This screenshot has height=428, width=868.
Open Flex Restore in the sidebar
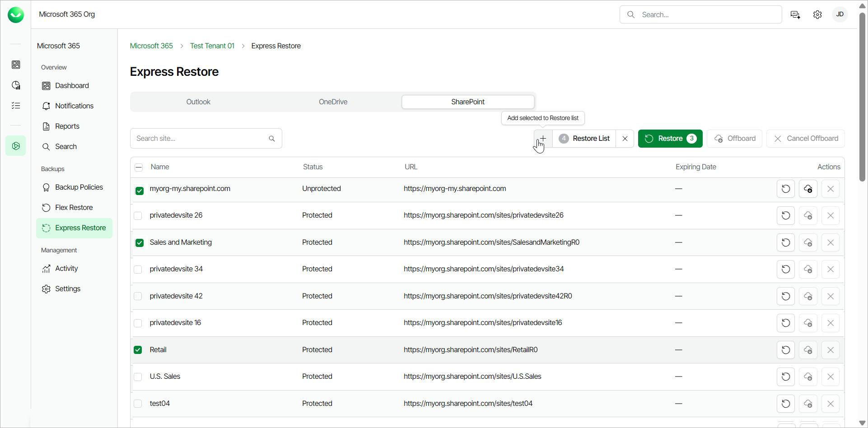pos(75,208)
